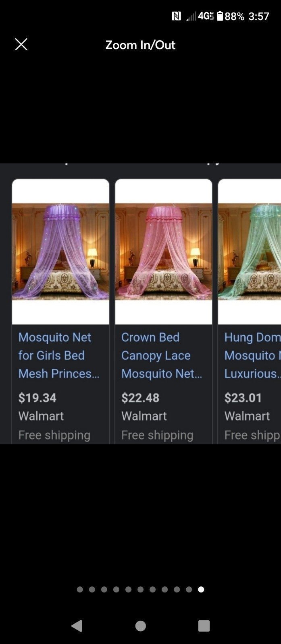Open Mosquito Net for Girls Bed link
The image size is (281, 644).
click(59, 355)
